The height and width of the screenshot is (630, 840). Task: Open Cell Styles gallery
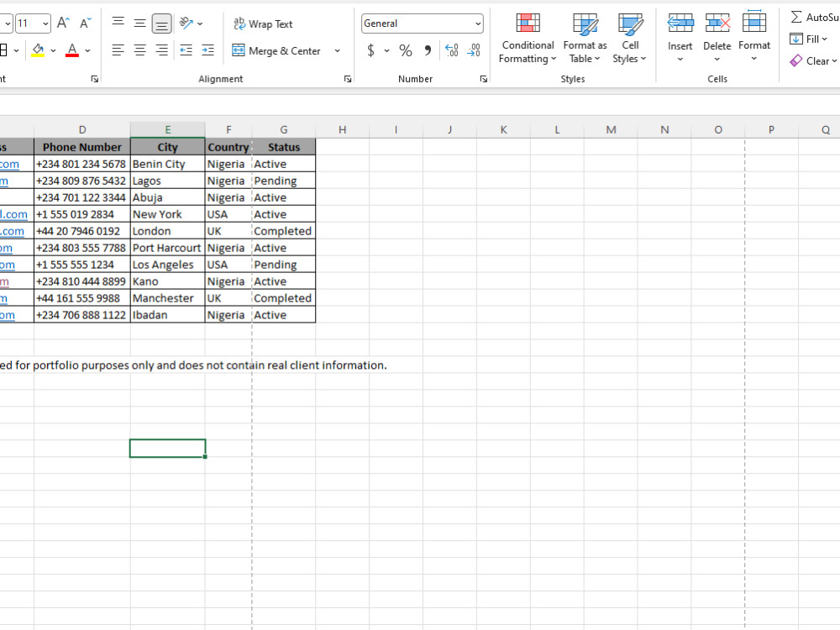point(630,39)
